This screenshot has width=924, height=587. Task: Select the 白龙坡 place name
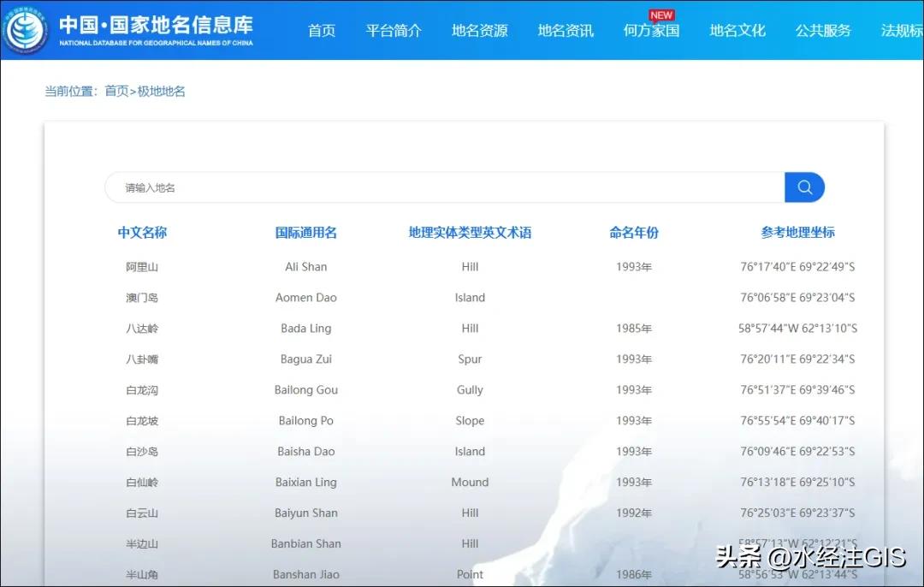coord(142,421)
